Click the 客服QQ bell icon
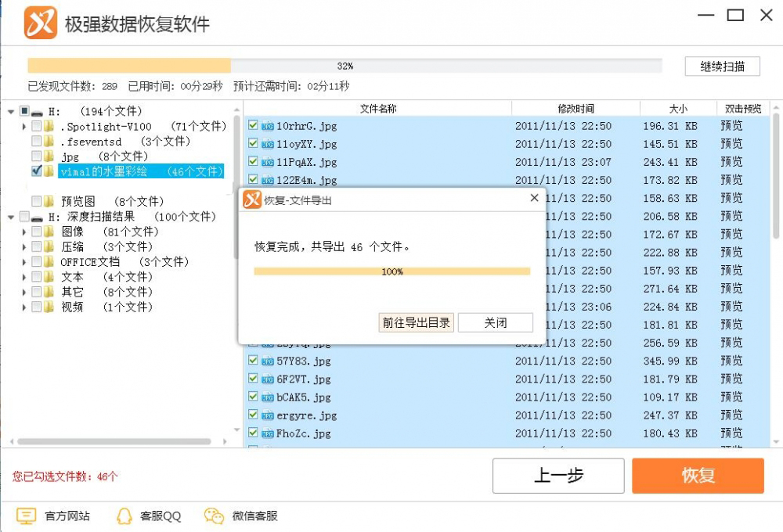 coord(123,516)
